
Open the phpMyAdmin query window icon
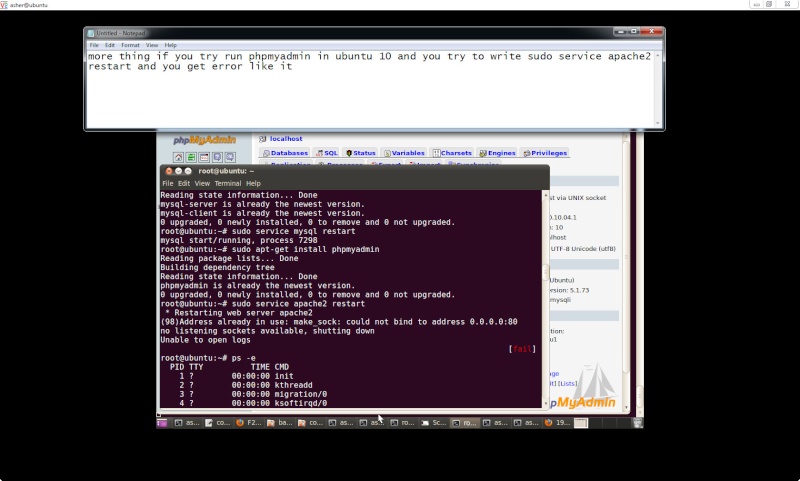pyautogui.click(x=204, y=157)
